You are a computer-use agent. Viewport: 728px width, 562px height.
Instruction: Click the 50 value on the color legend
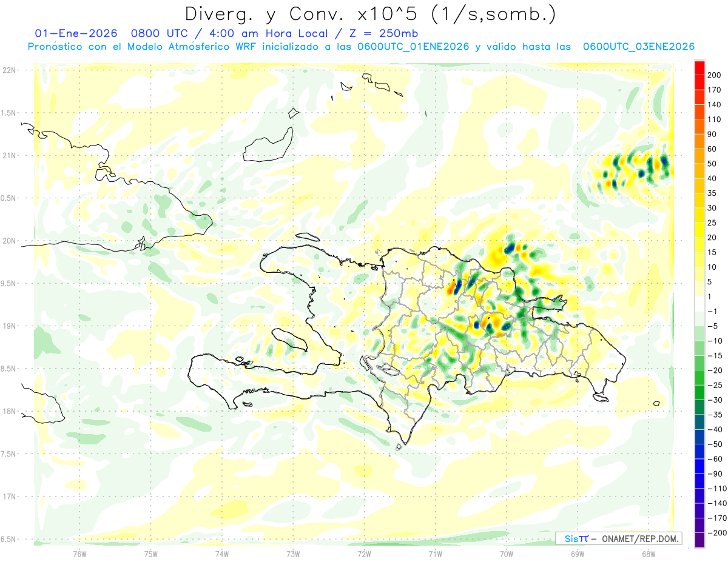coord(712,164)
